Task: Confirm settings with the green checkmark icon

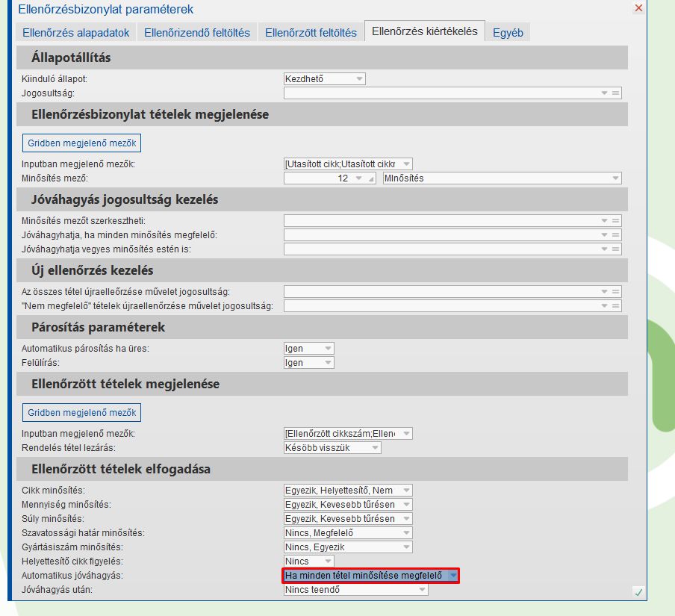Action: tap(638, 592)
